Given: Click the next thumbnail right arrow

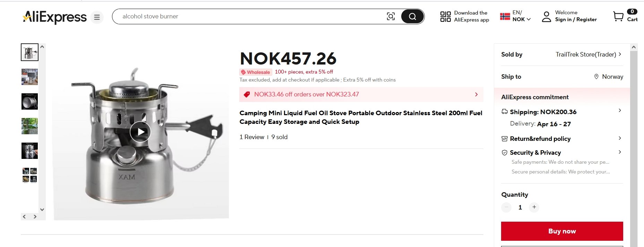Looking at the screenshot, I should pos(35,217).
